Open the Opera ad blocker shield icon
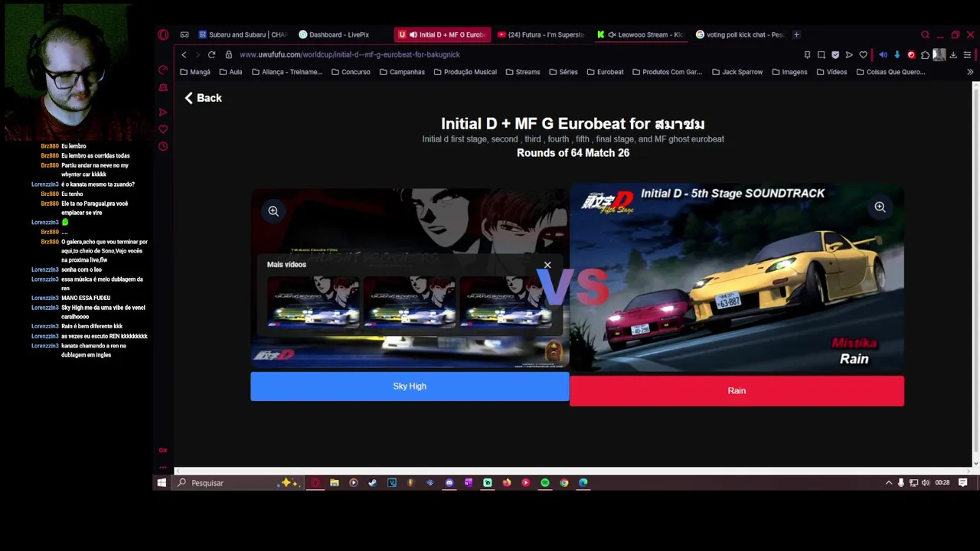Viewport: 980px width, 551px height. coord(835,54)
